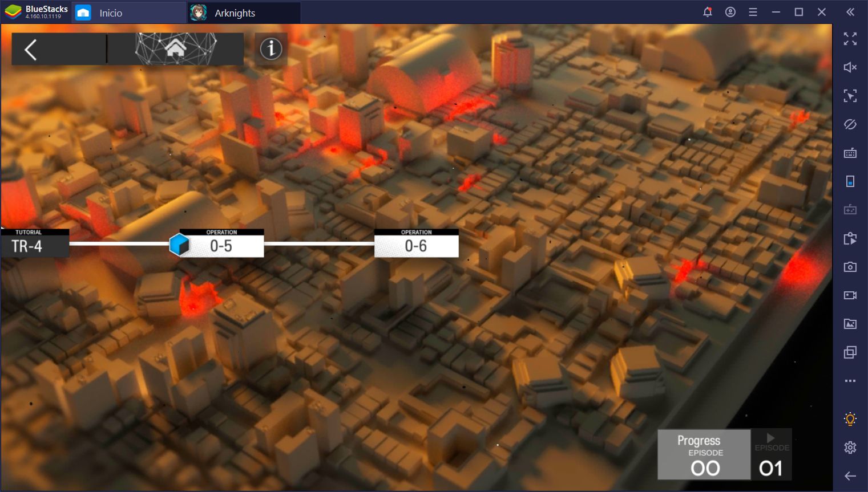
Task: Click the blue cube stage marker
Action: pos(179,244)
